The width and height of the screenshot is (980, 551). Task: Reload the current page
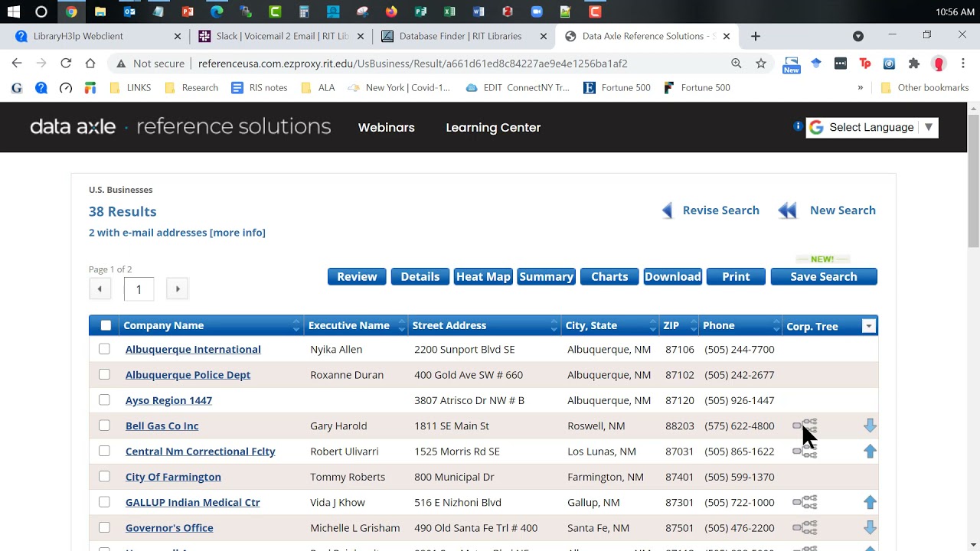pos(66,64)
